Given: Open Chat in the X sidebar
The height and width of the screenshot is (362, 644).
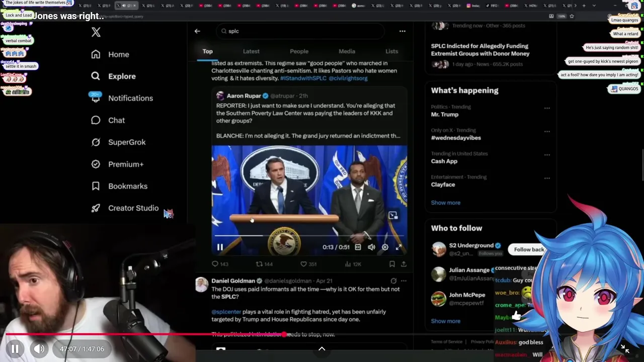Looking at the screenshot, I should tap(108, 120).
